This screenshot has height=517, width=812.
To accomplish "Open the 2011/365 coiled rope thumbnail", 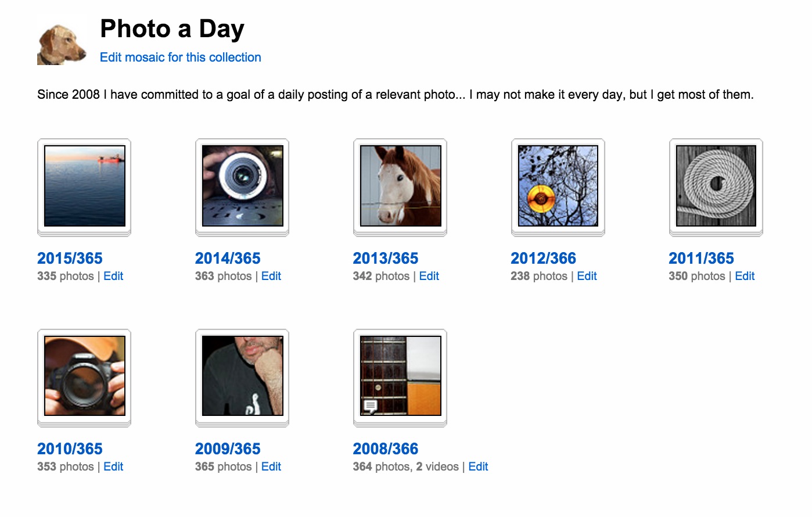I will click(716, 186).
